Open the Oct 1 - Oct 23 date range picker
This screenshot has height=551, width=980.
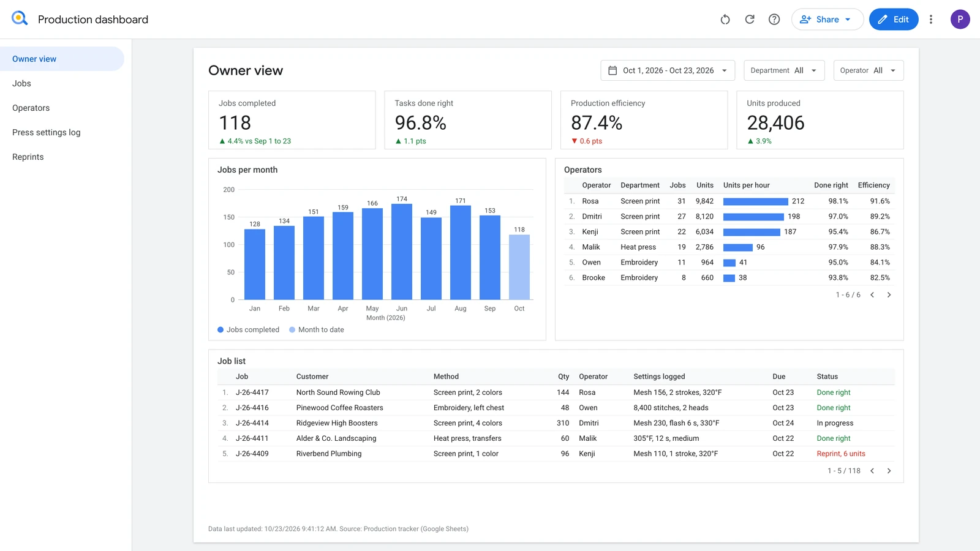pos(668,70)
